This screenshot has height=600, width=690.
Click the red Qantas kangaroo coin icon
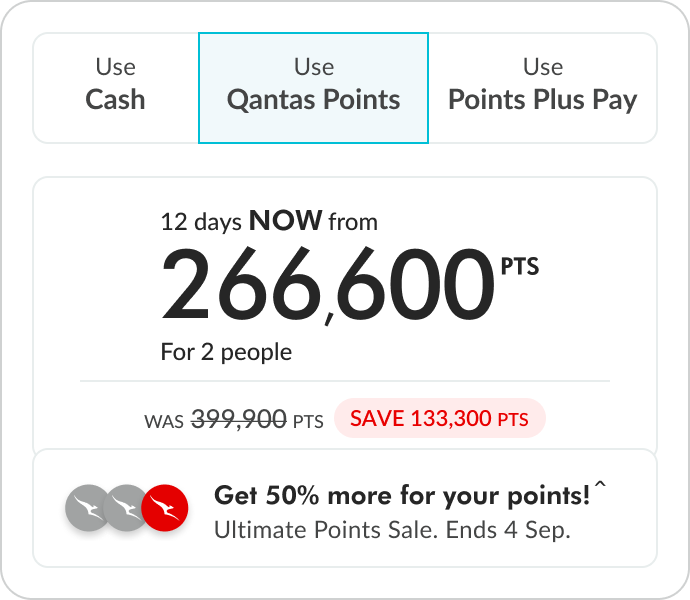coord(165,508)
